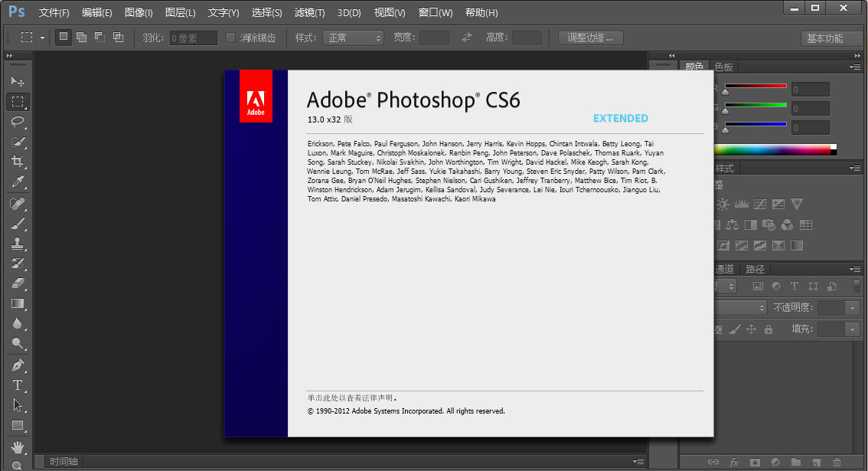Open the Styles panel options menu
The width and height of the screenshot is (868, 471).
pos(855,168)
